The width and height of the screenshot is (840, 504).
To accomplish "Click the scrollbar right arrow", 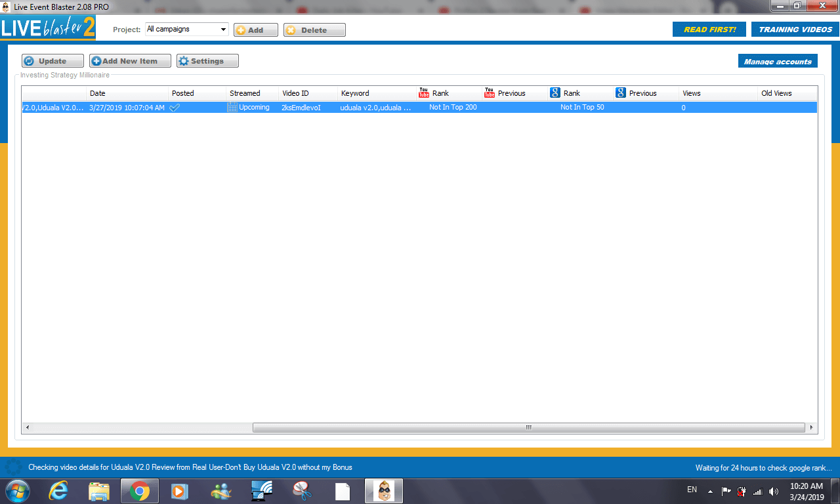I will 812,427.
